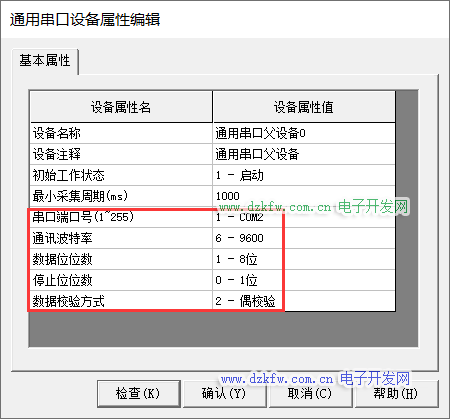The height and width of the screenshot is (419, 450).
Task: Click the 设备属性名 column header
Action: click(x=121, y=107)
